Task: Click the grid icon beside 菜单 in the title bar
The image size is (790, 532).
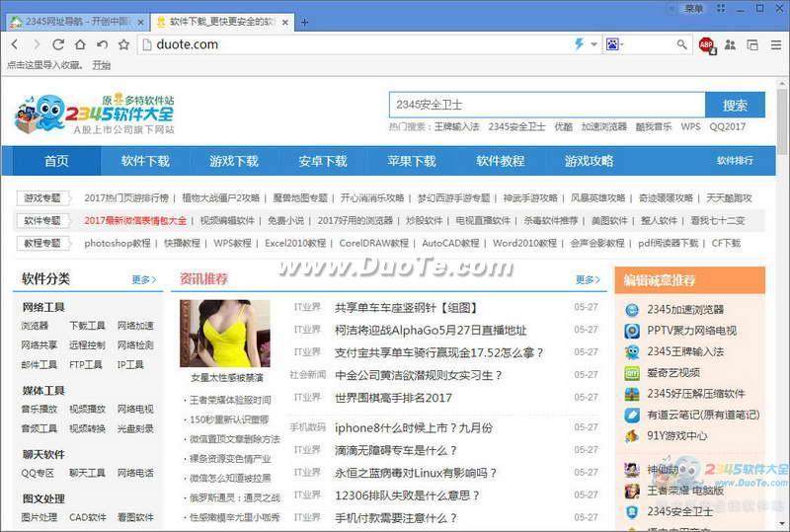Action: pos(721,9)
